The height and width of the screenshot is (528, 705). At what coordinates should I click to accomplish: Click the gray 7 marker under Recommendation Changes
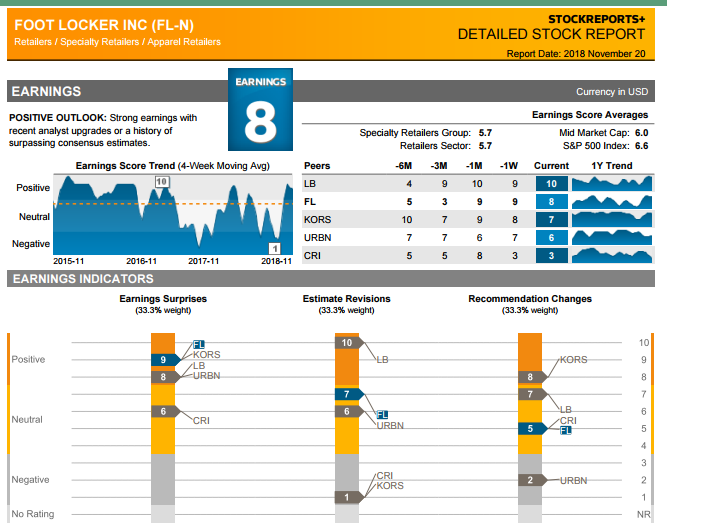(533, 394)
